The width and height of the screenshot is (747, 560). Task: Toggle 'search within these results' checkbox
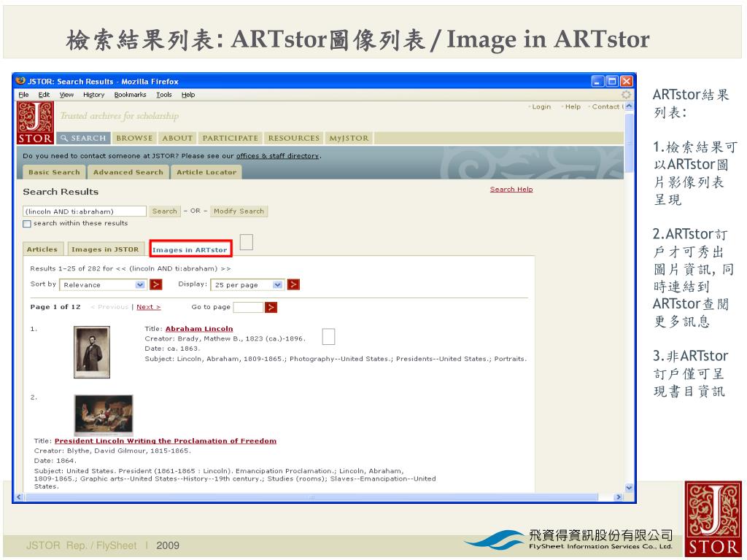tap(27, 223)
